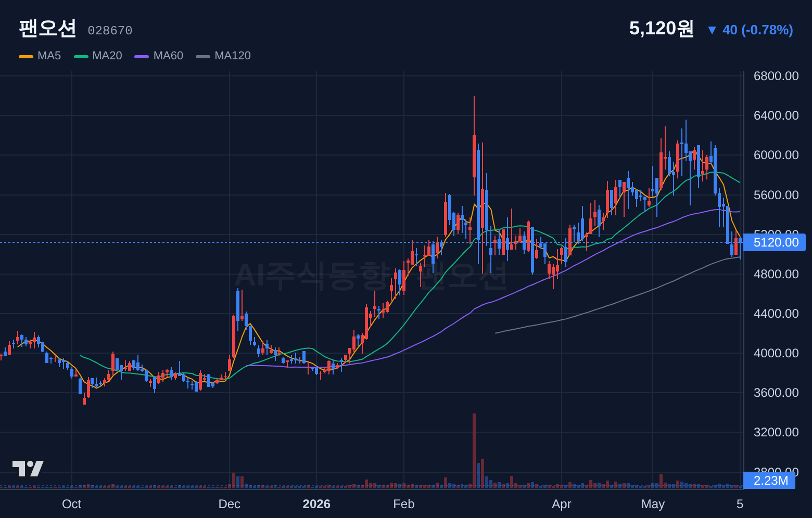Click the 40 (-0.78%) change value
This screenshot has width=812, height=518.
[x=758, y=30]
